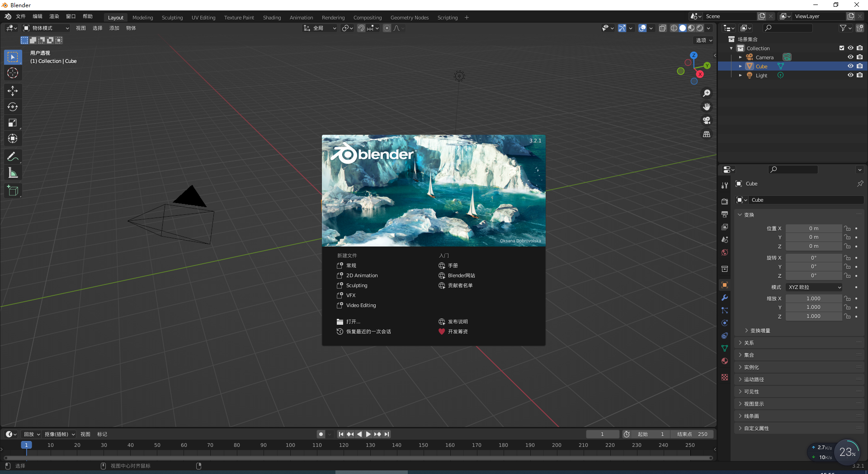Click 打开... to open a file

pos(353,322)
